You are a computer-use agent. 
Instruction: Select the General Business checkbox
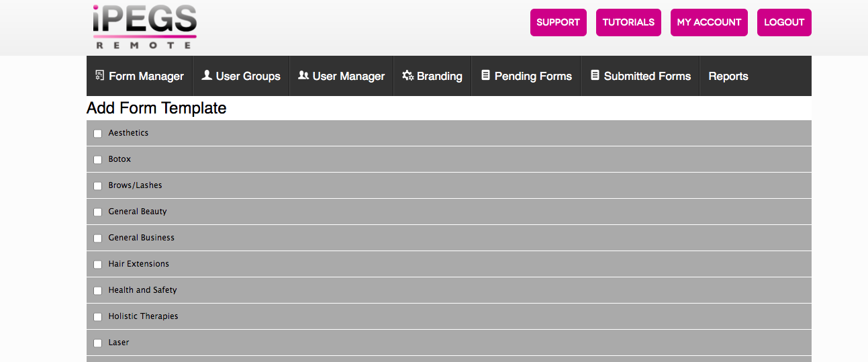coord(98,238)
